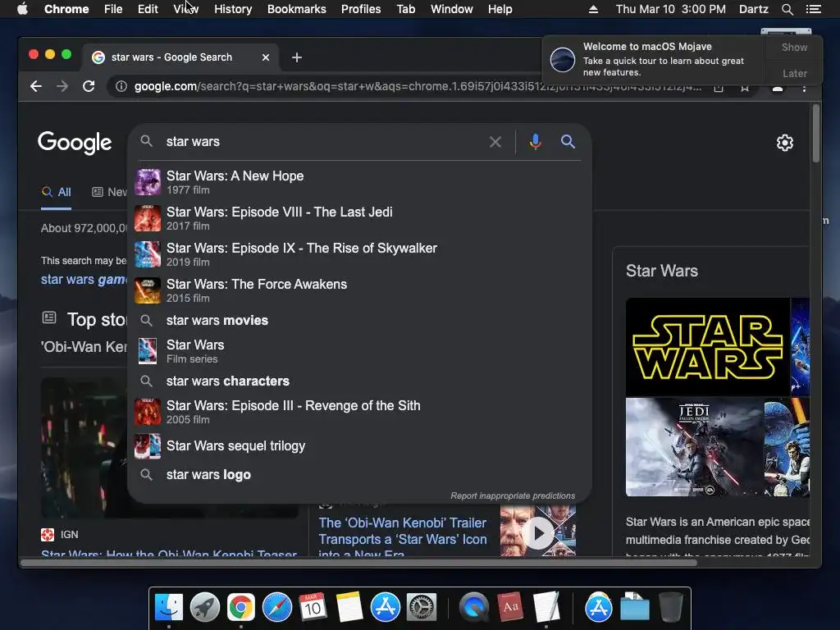Click the blue search magnifier button
Screen dimensions: 840x630
pyautogui.click(x=568, y=141)
